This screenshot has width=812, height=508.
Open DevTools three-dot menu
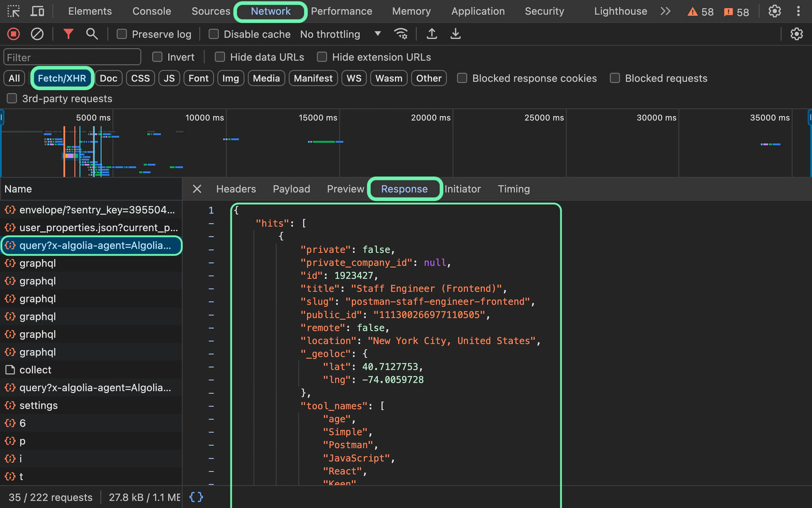pos(798,11)
